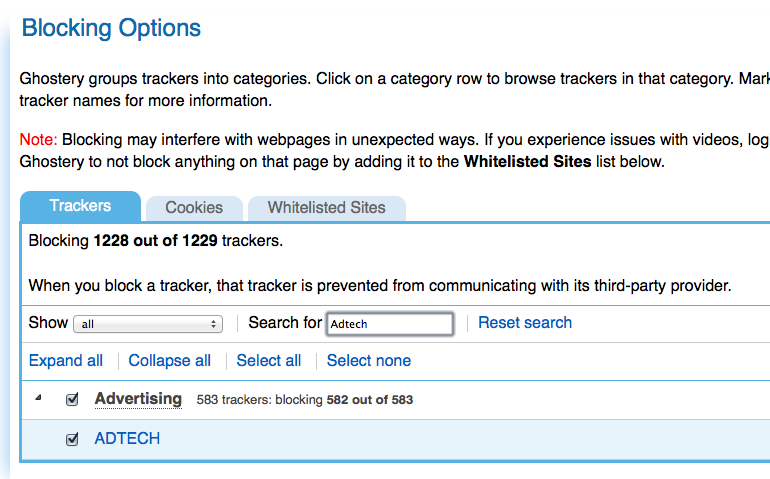The width and height of the screenshot is (770, 479).
Task: Uncheck the Advertising category checkbox
Action: click(72, 400)
